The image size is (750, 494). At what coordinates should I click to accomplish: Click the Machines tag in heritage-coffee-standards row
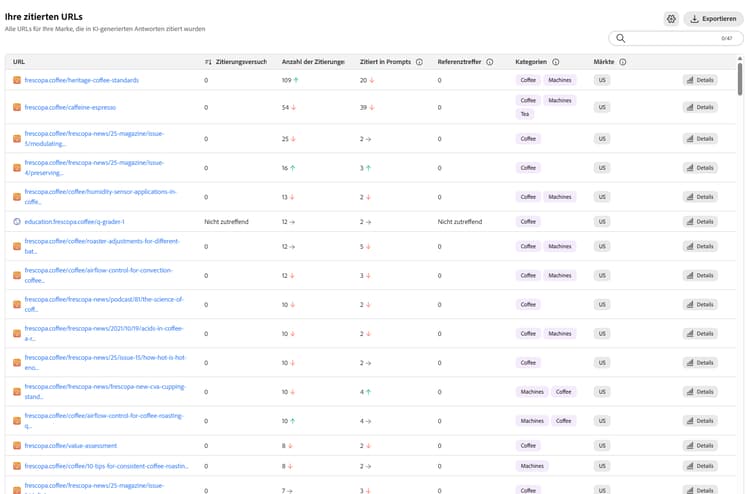pos(560,80)
